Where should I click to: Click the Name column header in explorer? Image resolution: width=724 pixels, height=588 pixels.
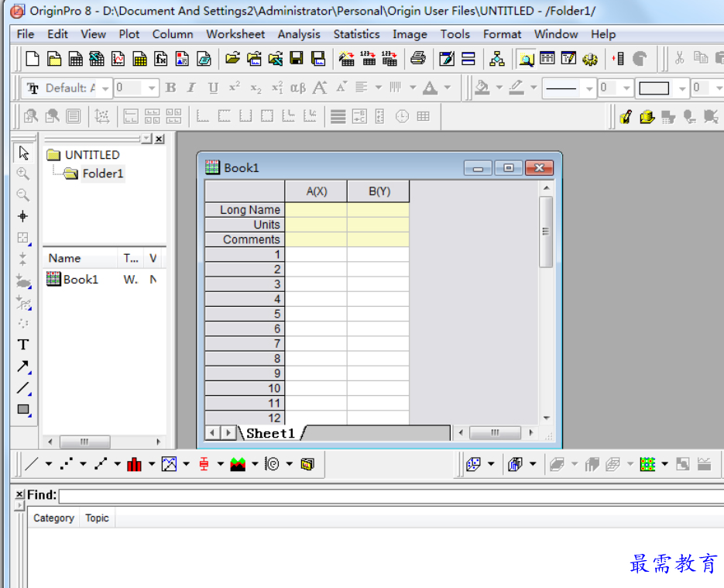pos(80,258)
